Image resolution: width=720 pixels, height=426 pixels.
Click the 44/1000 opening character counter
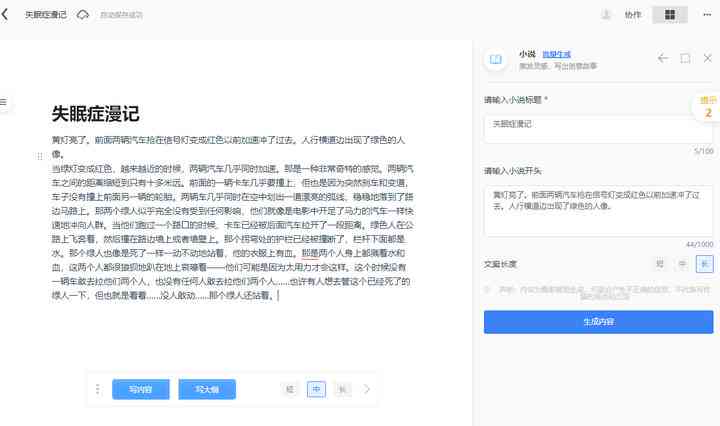(700, 244)
